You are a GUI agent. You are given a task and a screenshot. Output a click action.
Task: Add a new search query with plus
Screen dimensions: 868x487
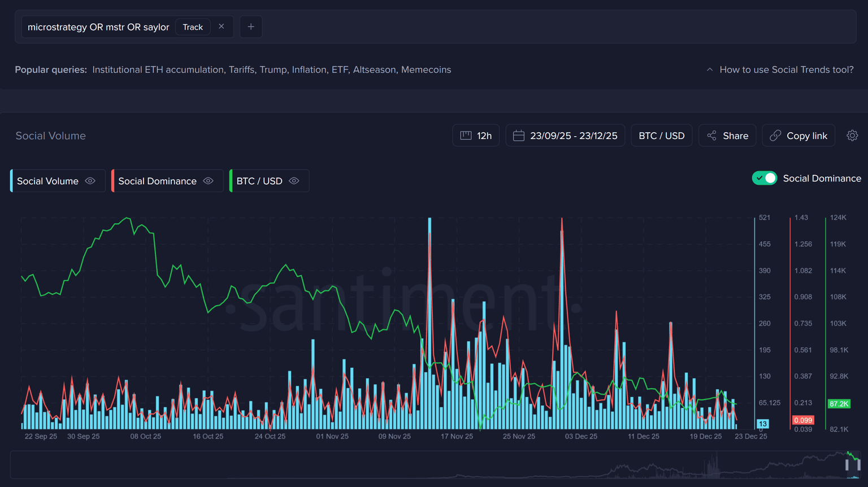click(x=251, y=27)
